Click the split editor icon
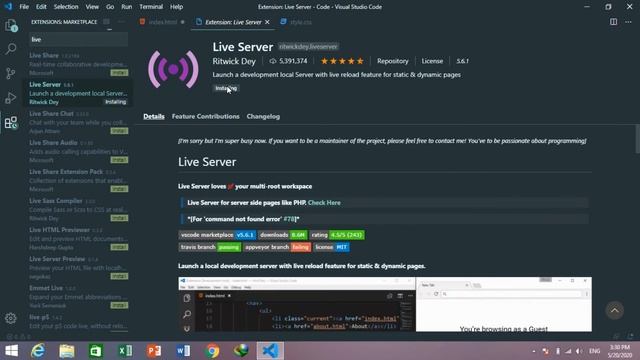 click(613, 22)
